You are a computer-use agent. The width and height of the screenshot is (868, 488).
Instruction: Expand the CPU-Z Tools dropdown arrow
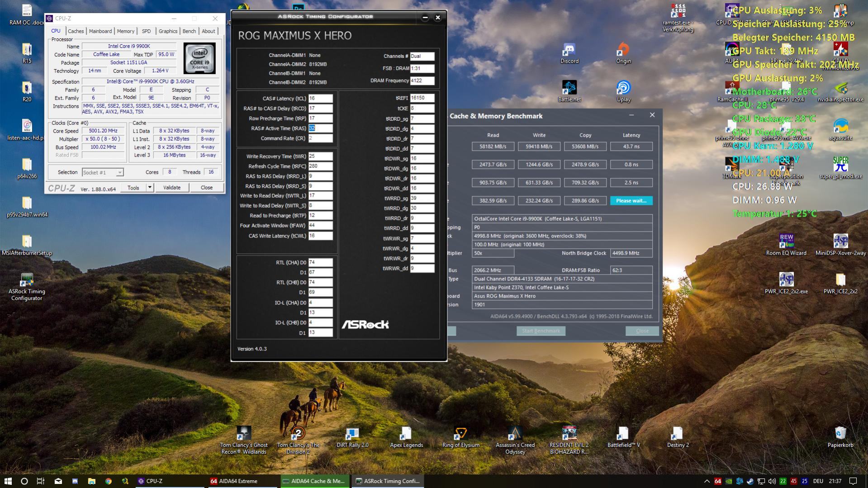(x=150, y=188)
